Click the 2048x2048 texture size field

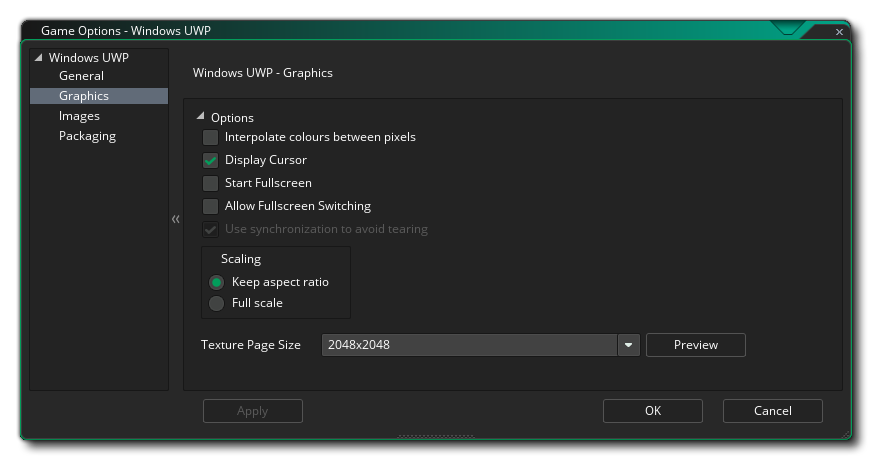point(469,345)
